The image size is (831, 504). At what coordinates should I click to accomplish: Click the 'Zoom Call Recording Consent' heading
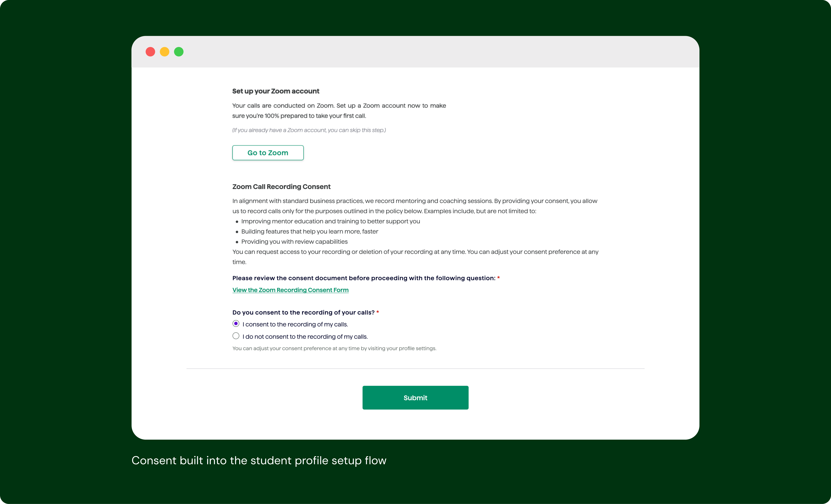pos(281,186)
